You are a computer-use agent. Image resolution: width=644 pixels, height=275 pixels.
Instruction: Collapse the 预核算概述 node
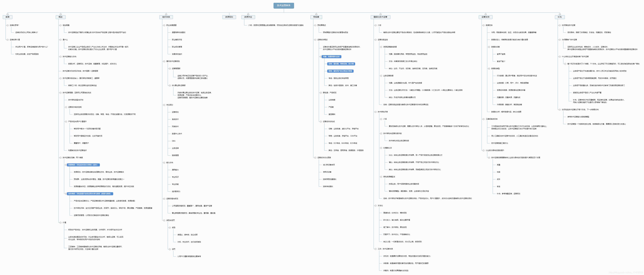coord(315,25)
